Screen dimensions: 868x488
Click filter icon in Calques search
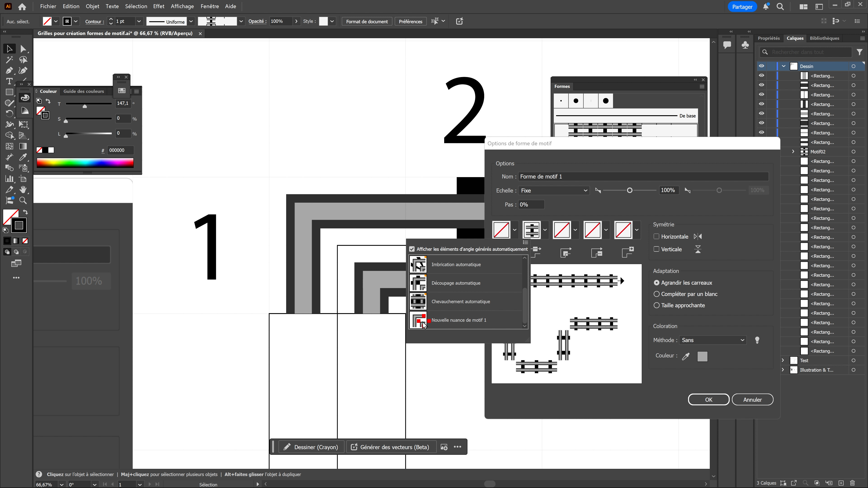(860, 52)
